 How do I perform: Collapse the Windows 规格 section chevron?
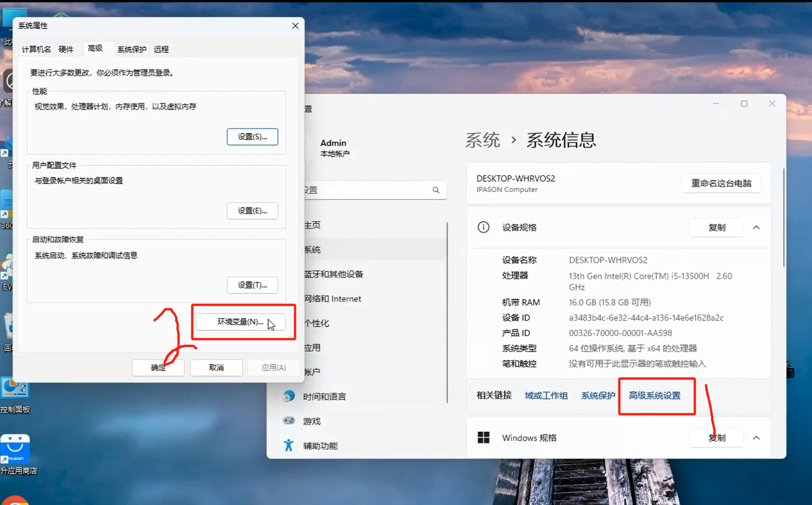pyautogui.click(x=756, y=438)
